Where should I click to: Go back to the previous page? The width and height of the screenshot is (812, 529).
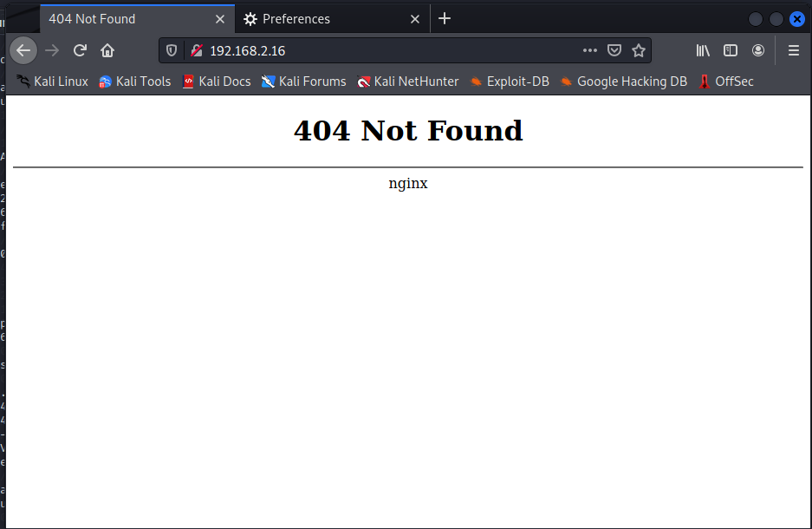23,50
